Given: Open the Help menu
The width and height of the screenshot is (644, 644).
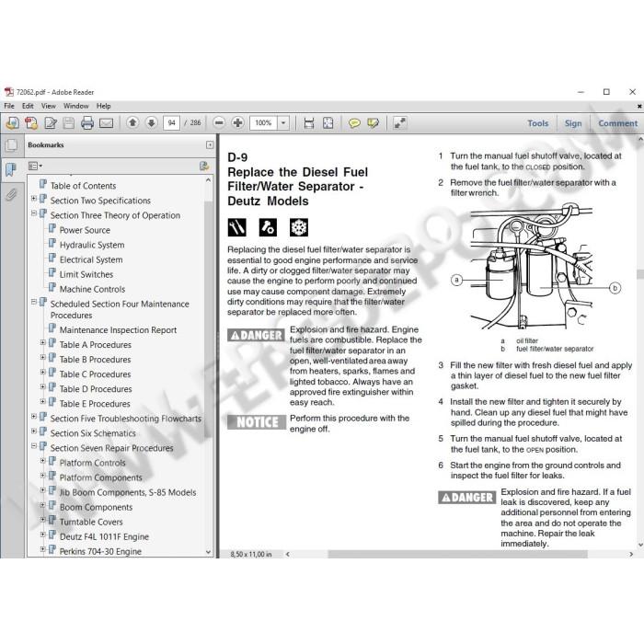Looking at the screenshot, I should [x=103, y=106].
